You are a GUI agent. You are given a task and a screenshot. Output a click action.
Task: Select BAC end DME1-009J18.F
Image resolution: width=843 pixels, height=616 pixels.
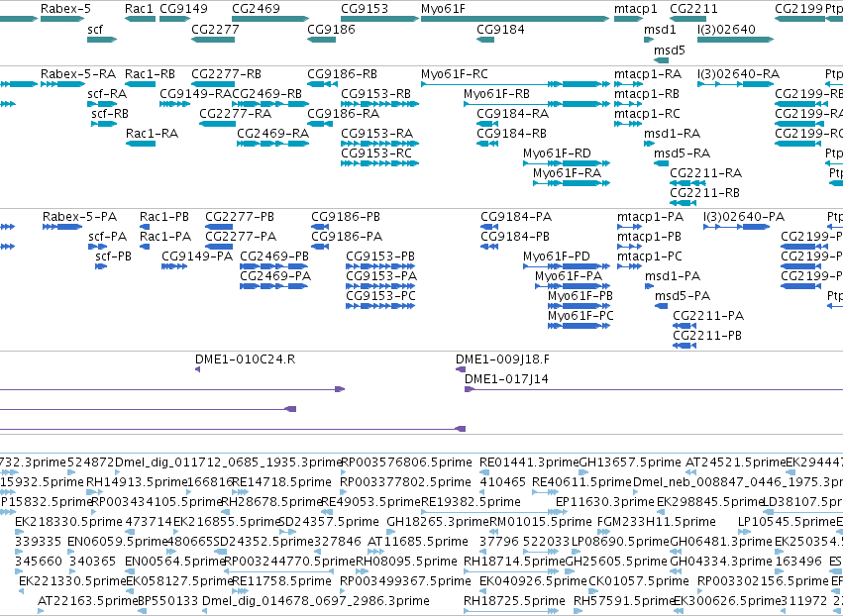click(x=461, y=369)
